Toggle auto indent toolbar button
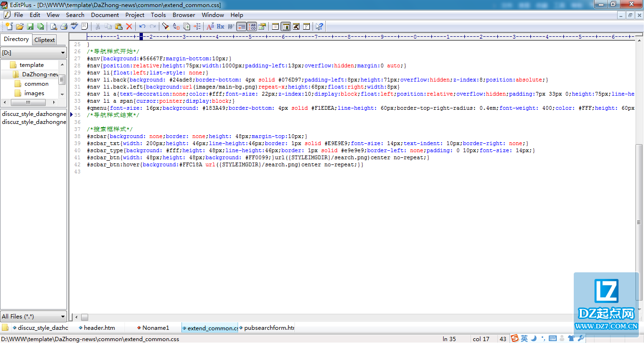 (241, 26)
